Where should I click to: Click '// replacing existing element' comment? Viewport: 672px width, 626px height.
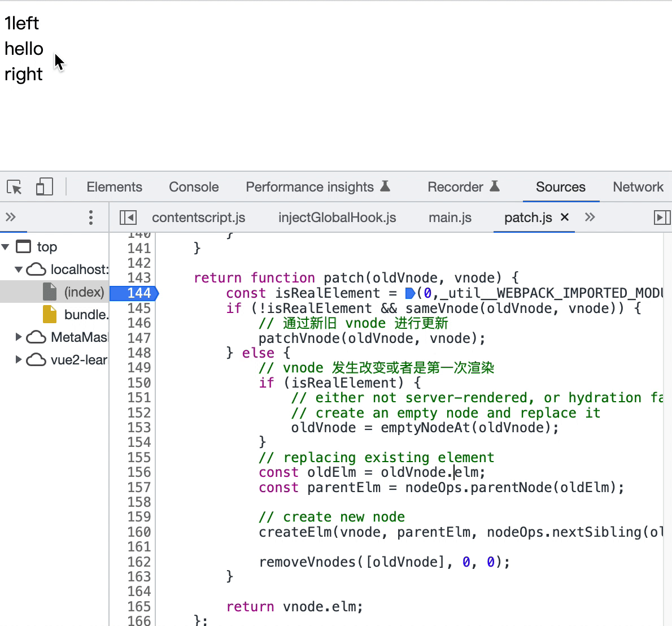pos(376,458)
